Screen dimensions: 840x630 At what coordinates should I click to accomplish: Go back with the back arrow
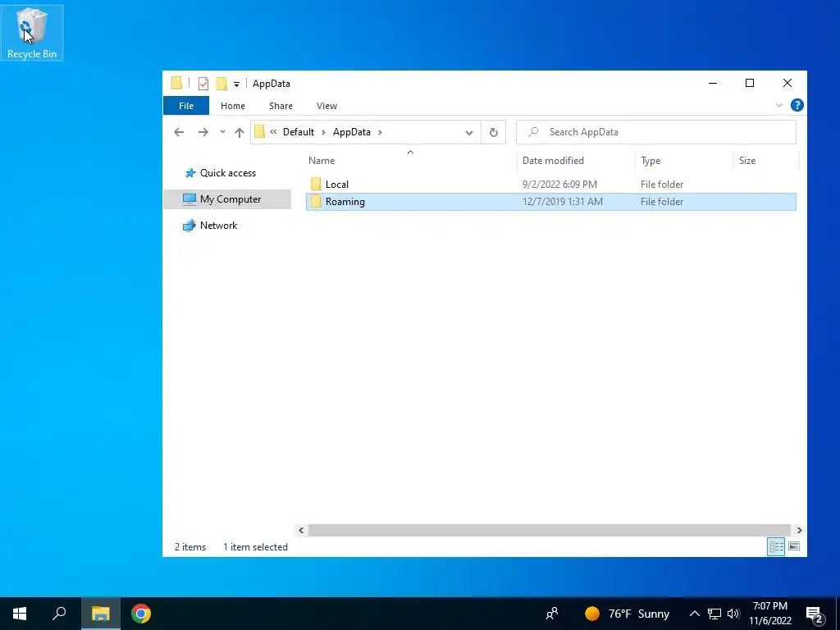[179, 132]
